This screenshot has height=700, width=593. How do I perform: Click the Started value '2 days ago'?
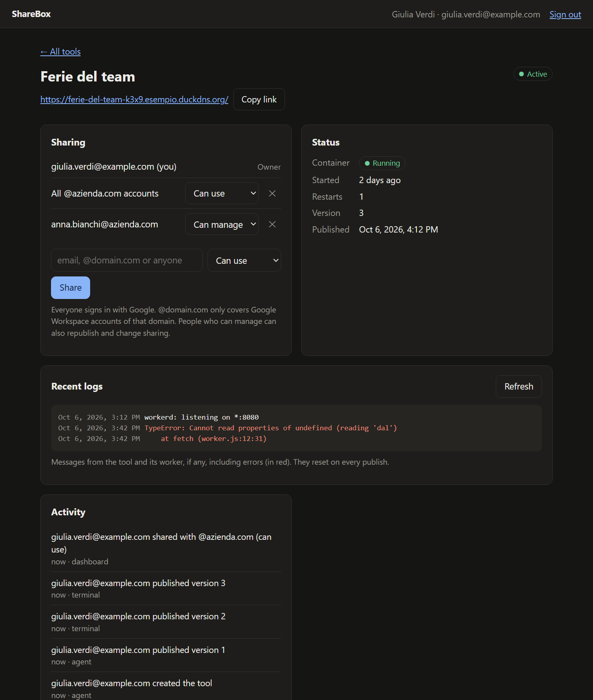click(x=380, y=180)
